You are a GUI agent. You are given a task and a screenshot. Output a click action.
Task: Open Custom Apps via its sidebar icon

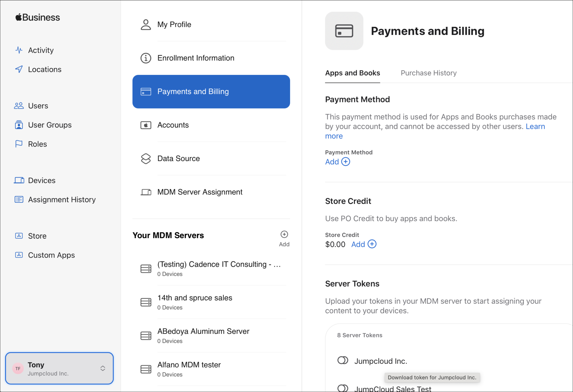(x=19, y=255)
